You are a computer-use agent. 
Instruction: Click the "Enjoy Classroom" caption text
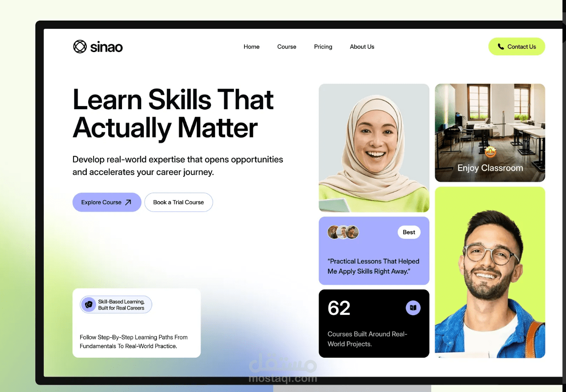pyautogui.click(x=490, y=168)
